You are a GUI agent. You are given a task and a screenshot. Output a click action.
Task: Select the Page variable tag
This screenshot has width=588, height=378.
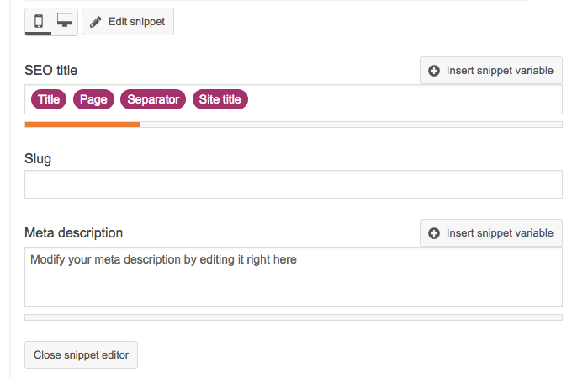coord(93,99)
